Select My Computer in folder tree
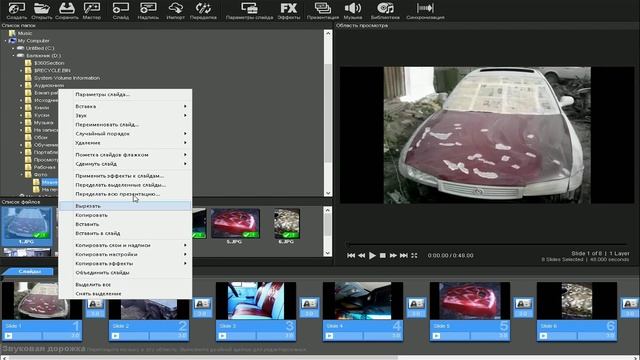 (x=33, y=41)
